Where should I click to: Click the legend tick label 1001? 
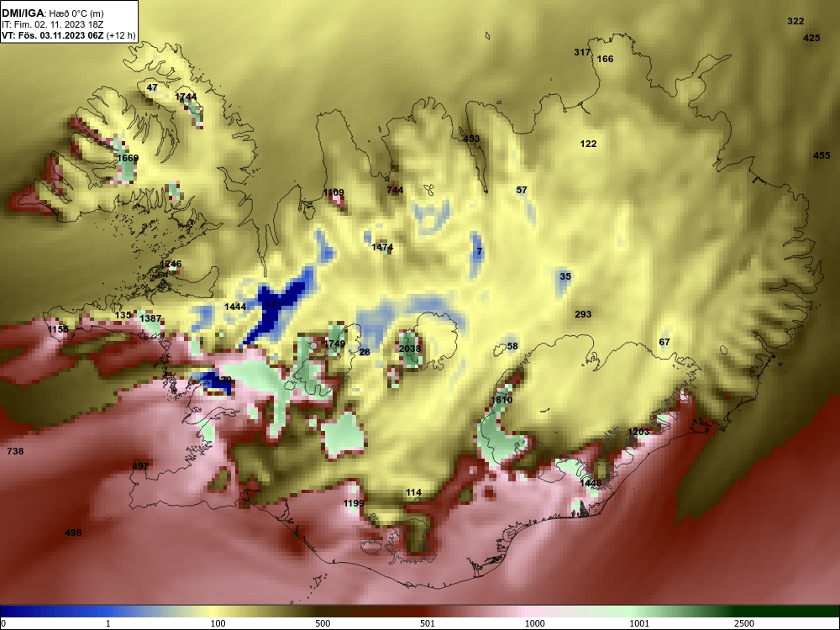(x=639, y=623)
